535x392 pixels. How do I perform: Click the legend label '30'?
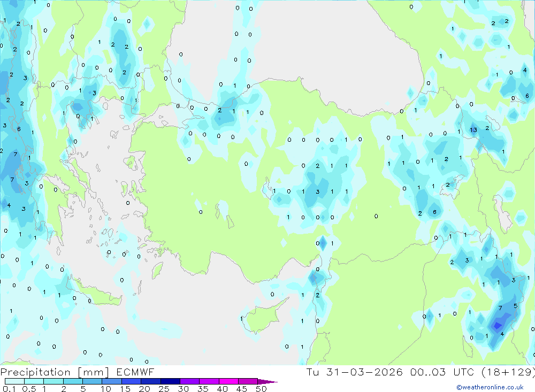click(x=183, y=389)
